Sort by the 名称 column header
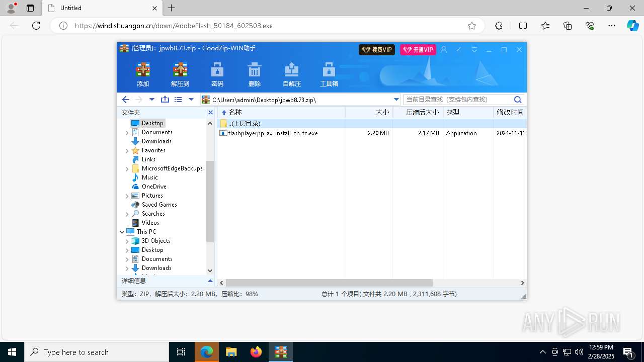Image resolution: width=644 pixels, height=362 pixels. [x=281, y=112]
